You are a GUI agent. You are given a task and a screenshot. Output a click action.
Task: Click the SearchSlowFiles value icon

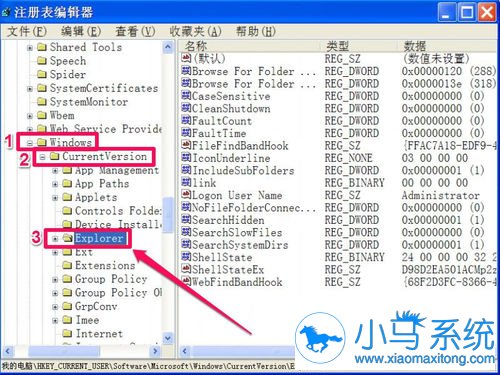[x=186, y=232]
